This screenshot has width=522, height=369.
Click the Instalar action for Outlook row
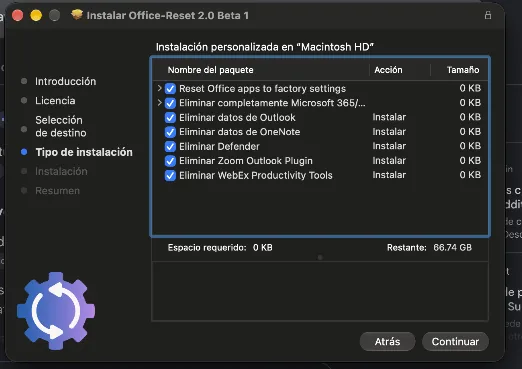tap(389, 117)
